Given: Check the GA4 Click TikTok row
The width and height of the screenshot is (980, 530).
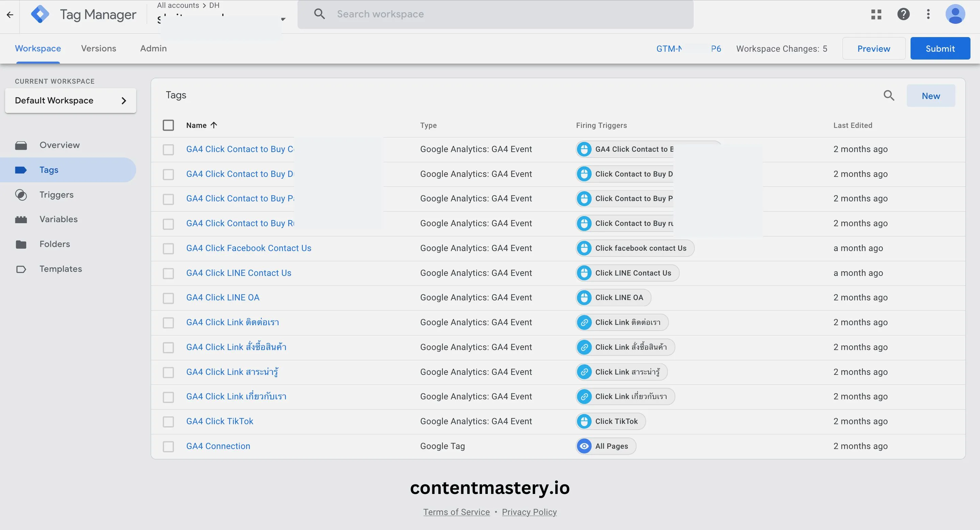Looking at the screenshot, I should pos(168,421).
